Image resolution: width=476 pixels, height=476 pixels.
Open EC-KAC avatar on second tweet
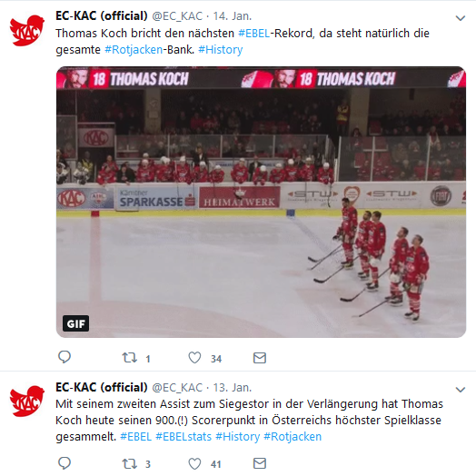pyautogui.click(x=26, y=402)
